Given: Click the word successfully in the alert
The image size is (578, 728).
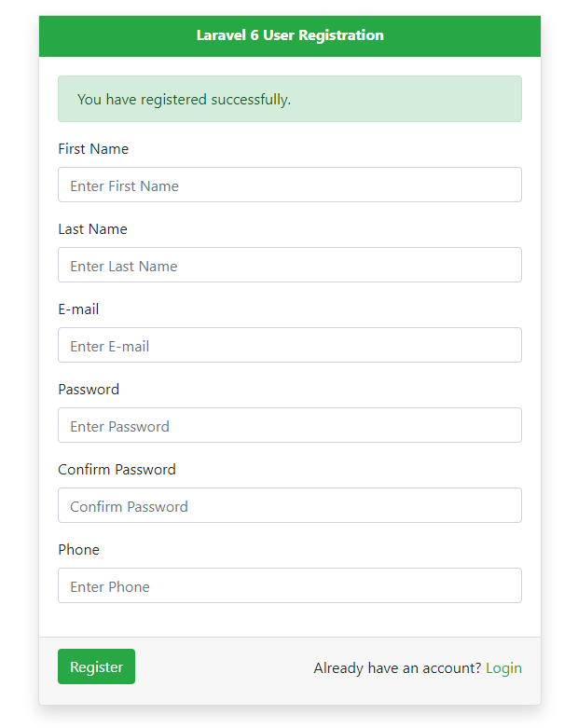Looking at the screenshot, I should tap(251, 100).
